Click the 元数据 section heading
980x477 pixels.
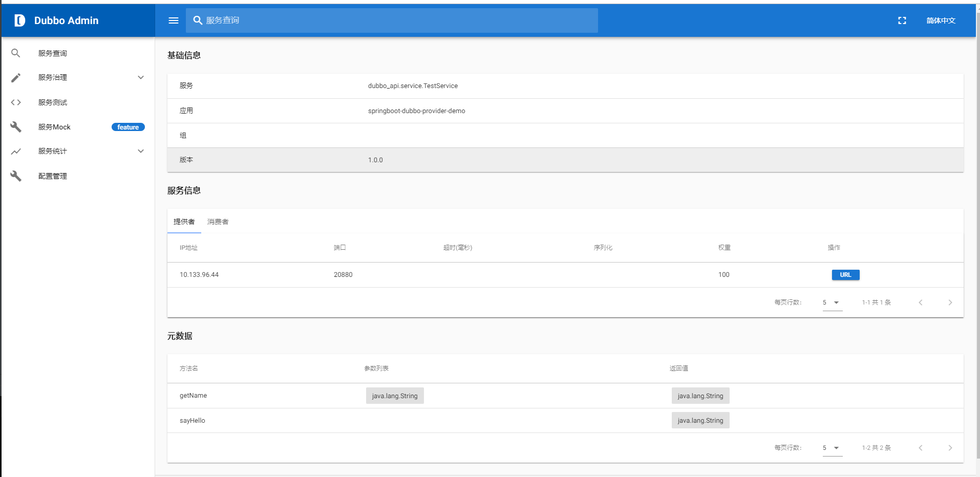click(x=180, y=336)
